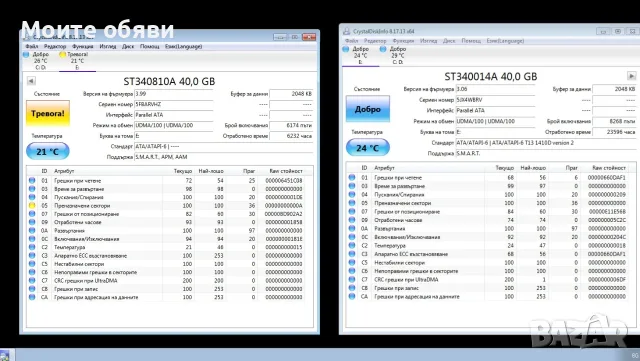This screenshot has width=640, height=361.
Task: Click status icon of row 05 in right window
Action: (x=352, y=203)
